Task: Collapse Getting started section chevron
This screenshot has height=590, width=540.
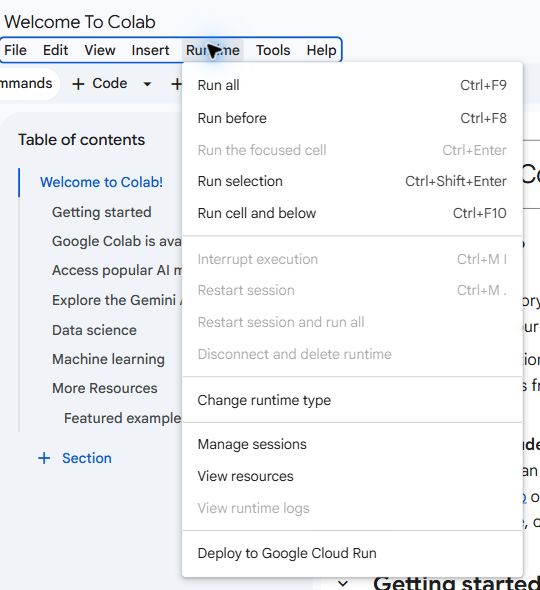Action: pos(343,584)
